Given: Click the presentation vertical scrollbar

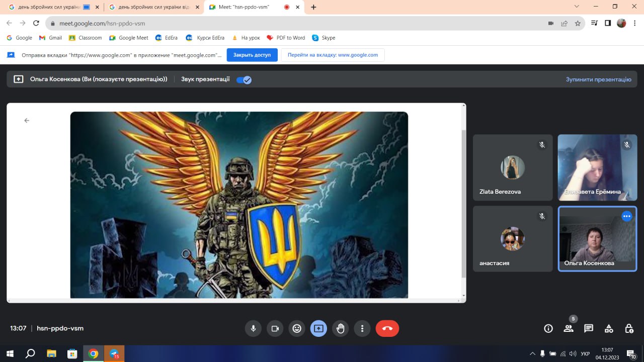Looking at the screenshot, I should pyautogui.click(x=463, y=201).
